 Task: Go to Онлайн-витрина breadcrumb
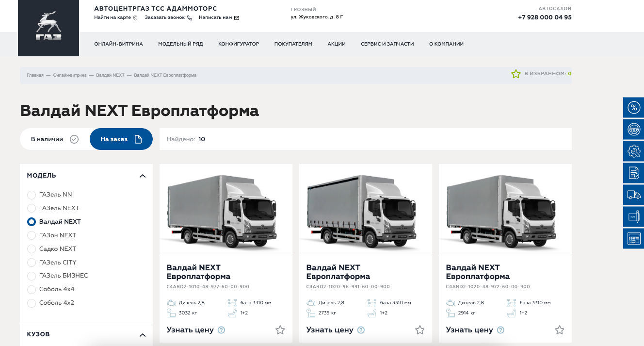(70, 75)
